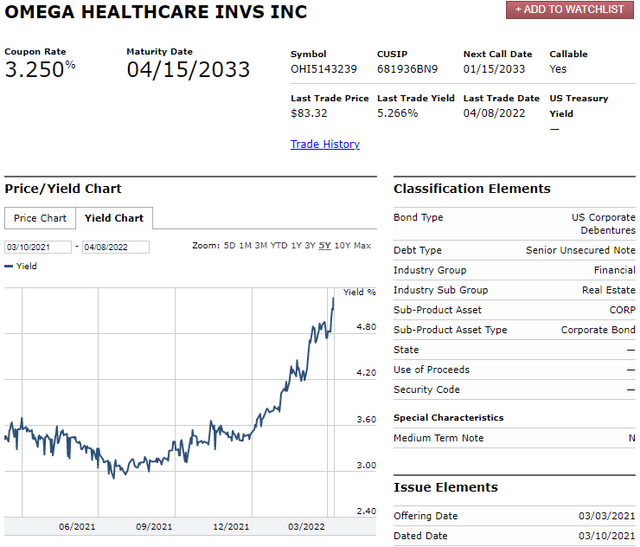Set chart zoom to 3M
The image size is (640, 547).
(261, 246)
